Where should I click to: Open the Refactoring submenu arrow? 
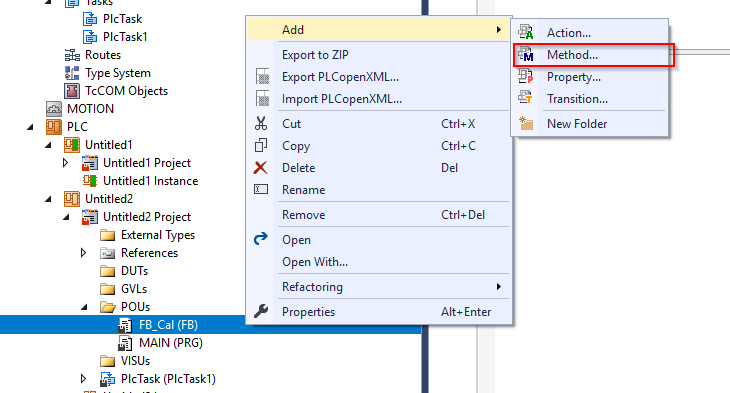pyautogui.click(x=499, y=286)
